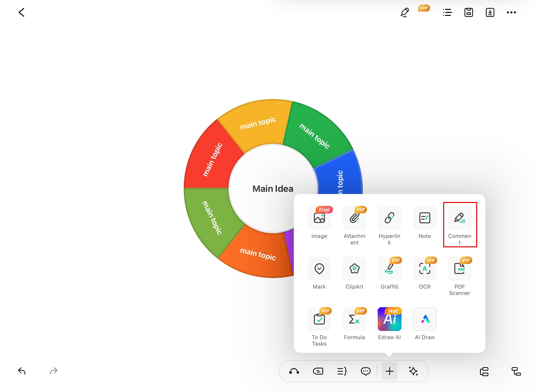Open the OCR text recognition tool
Screen dimensions: 536x392
point(425,269)
